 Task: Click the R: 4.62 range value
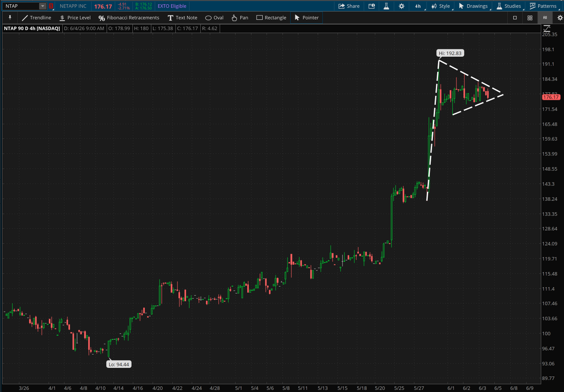point(210,28)
